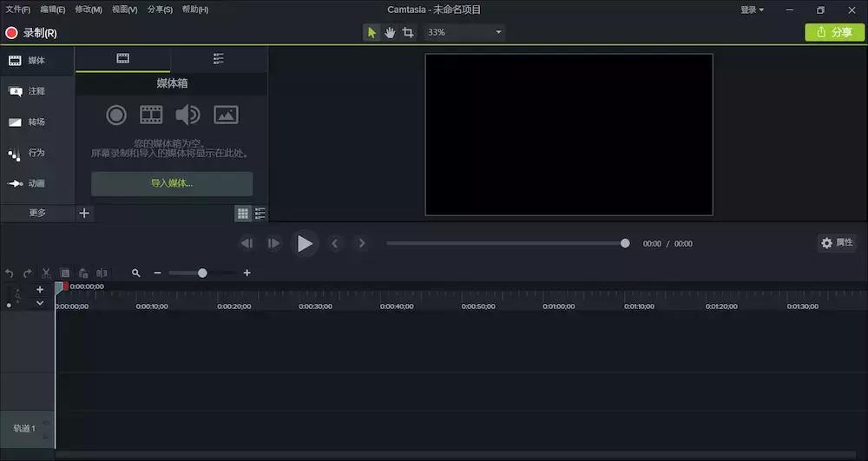Click the playback progress slider handle
This screenshot has height=461, width=868.
625,243
